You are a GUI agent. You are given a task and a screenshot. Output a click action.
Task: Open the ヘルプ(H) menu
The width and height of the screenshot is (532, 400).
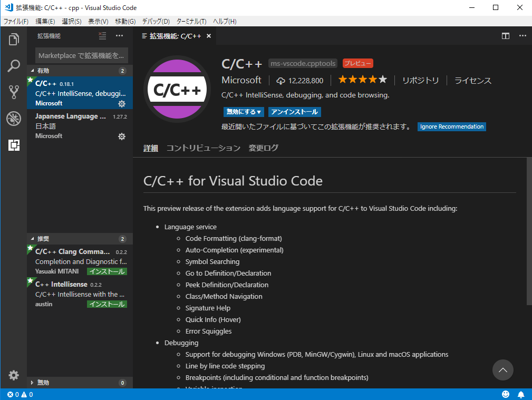click(225, 22)
